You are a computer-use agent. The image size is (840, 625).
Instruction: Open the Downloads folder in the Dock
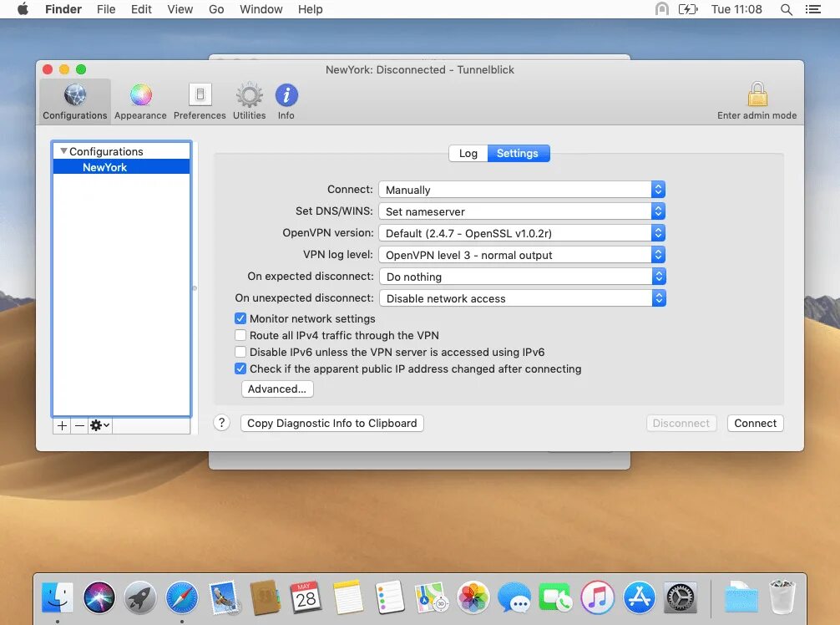[741, 597]
